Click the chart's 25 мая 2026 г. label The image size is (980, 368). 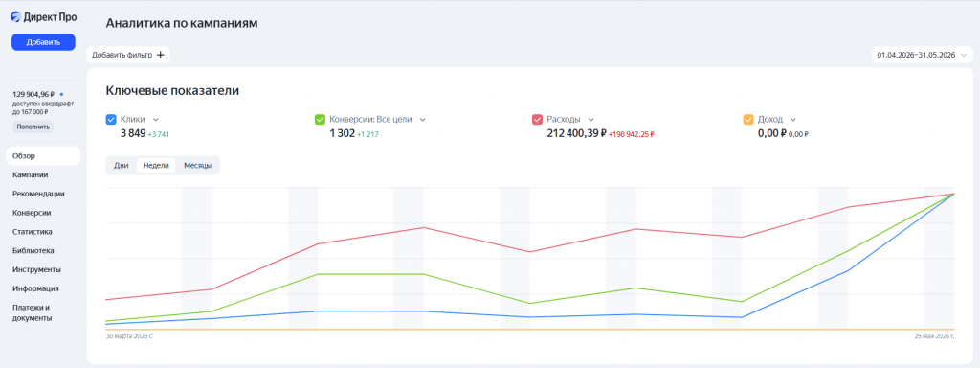tap(933, 336)
